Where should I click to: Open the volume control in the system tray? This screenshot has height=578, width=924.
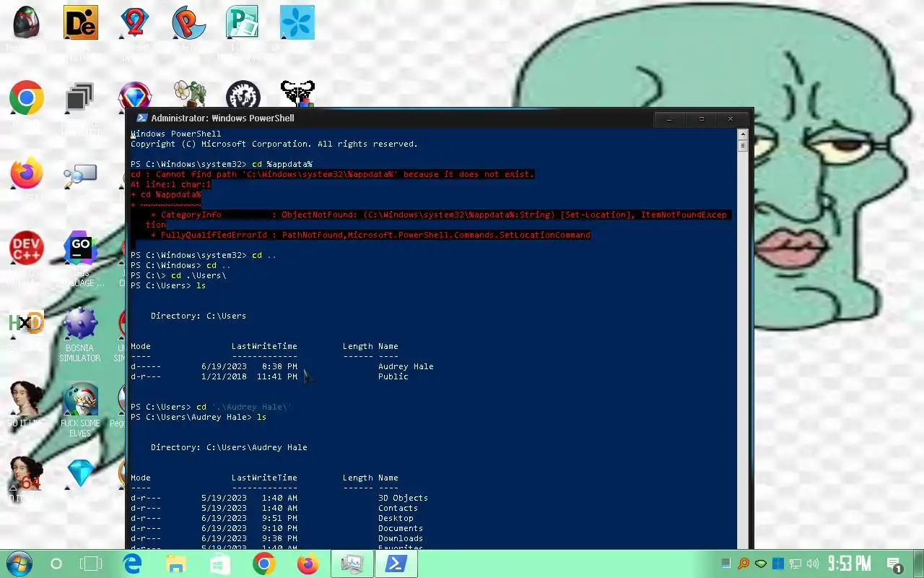pos(813,564)
